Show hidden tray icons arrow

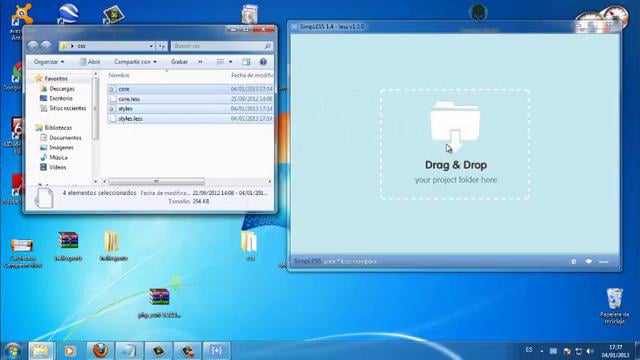[x=542, y=351]
